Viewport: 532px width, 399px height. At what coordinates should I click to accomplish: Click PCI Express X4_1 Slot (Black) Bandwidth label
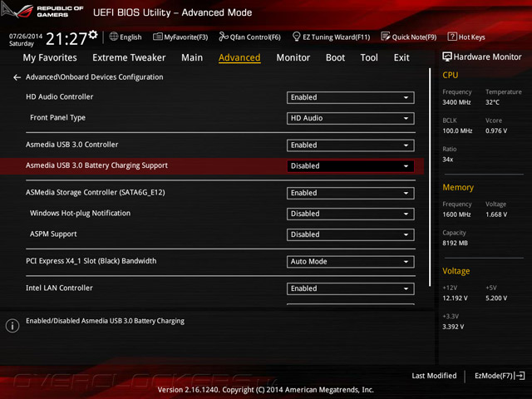[x=91, y=261]
